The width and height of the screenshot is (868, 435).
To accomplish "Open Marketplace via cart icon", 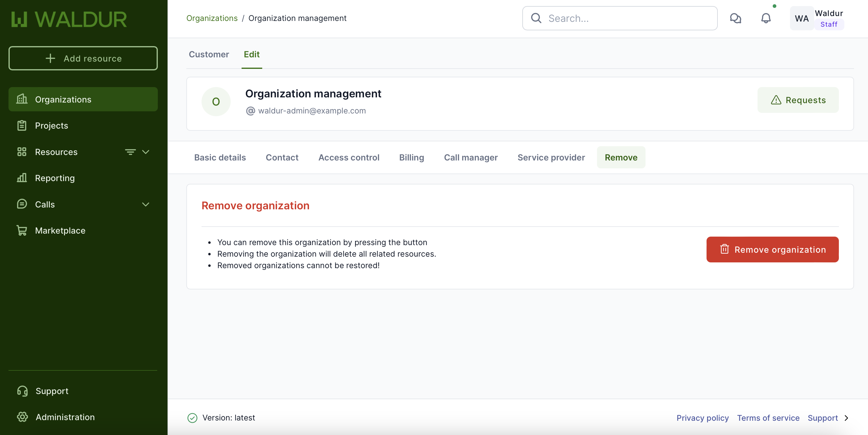I will click(x=22, y=230).
